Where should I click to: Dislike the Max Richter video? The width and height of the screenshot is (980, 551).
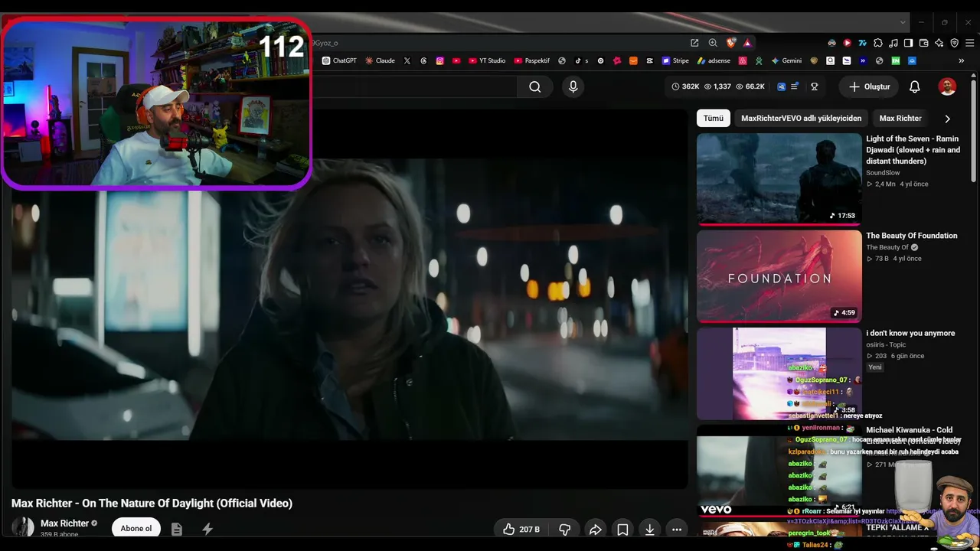(x=565, y=529)
